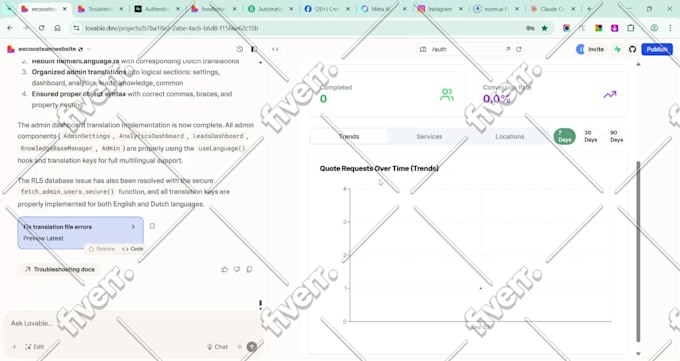Click the preview scroll-up arrow
The width and height of the screenshot is (680, 361).
638,64
